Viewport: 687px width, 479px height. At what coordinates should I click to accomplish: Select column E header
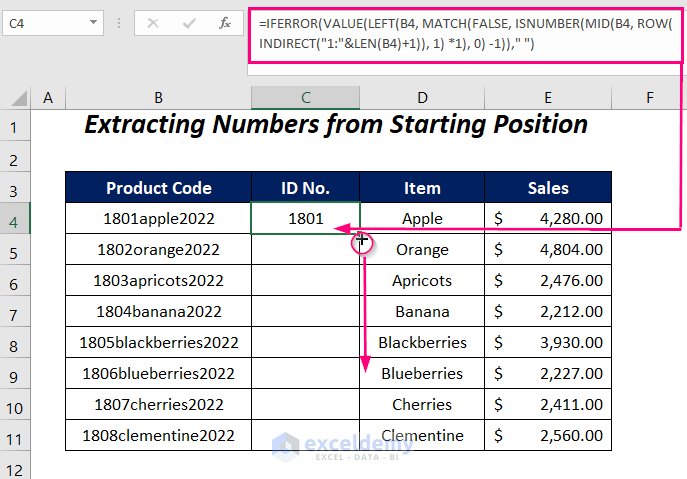548,97
